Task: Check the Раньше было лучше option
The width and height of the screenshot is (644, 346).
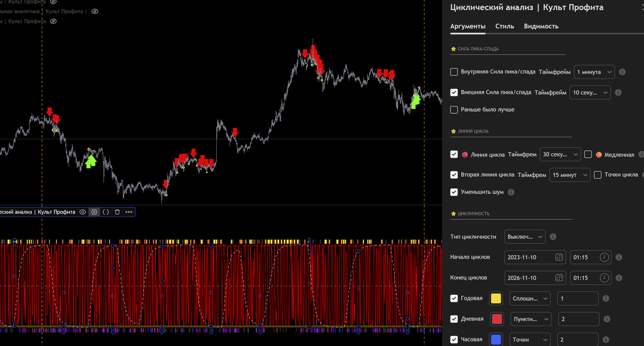Action: [x=454, y=110]
